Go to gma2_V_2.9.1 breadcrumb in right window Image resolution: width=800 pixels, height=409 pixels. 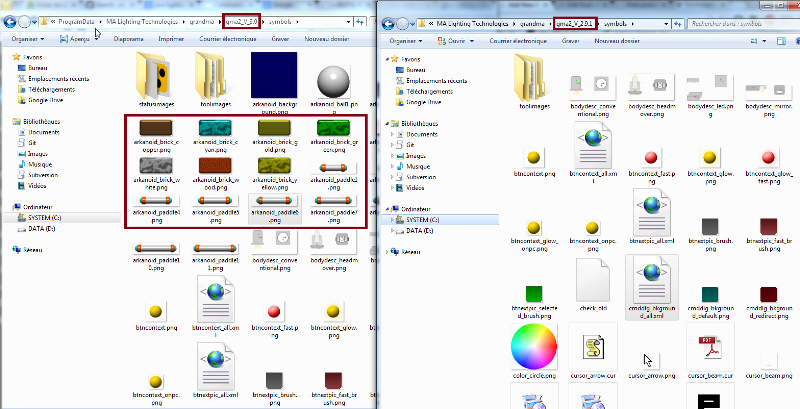pyautogui.click(x=576, y=23)
